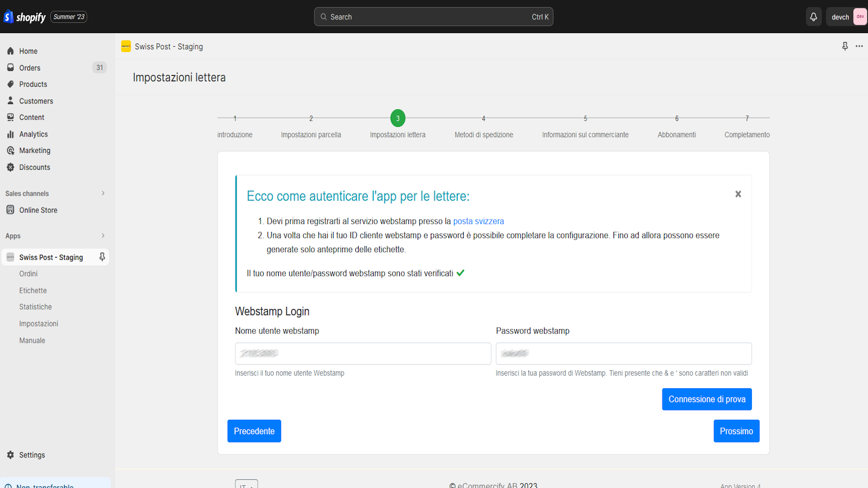Go to step 2 Impostazioni parcella
Image resolution: width=868 pixels, height=488 pixels.
click(311, 126)
